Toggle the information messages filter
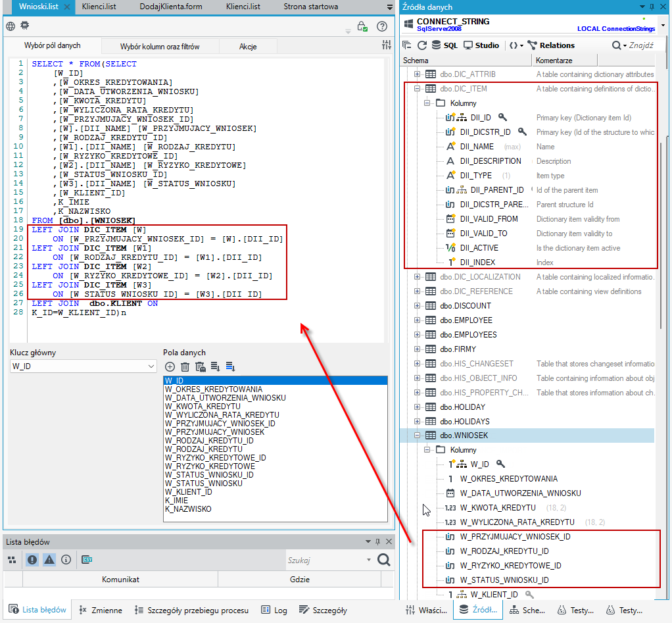 coord(66,560)
